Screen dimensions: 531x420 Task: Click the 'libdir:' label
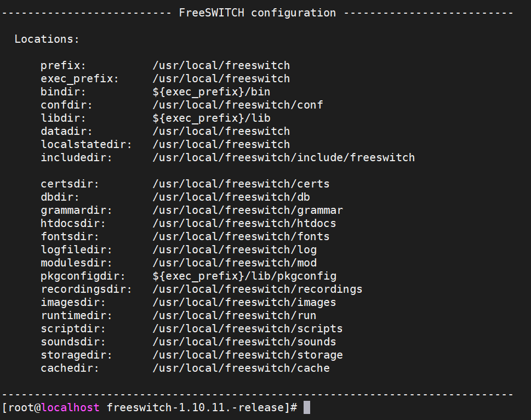click(63, 118)
